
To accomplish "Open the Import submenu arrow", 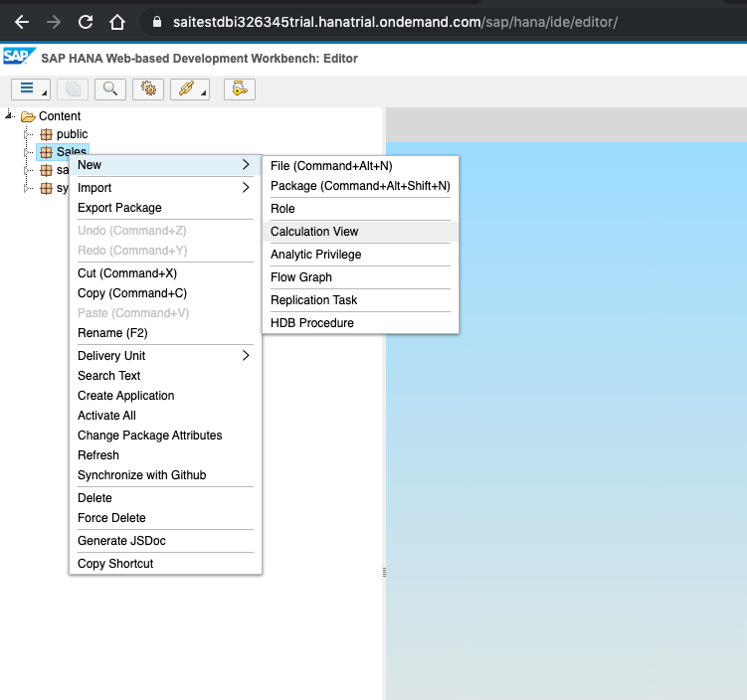I will click(x=246, y=188).
